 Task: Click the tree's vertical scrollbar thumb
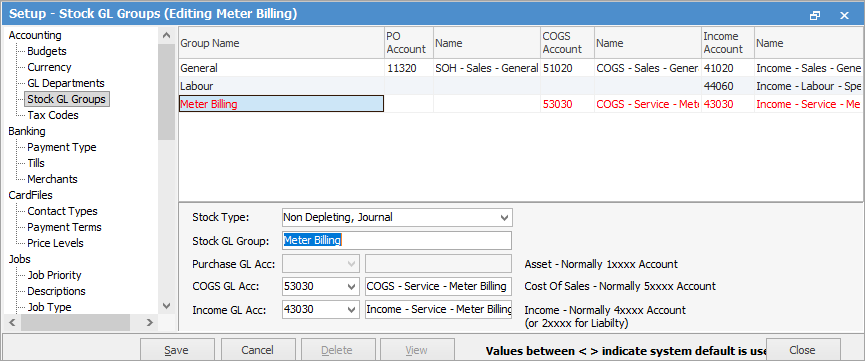pos(167,91)
